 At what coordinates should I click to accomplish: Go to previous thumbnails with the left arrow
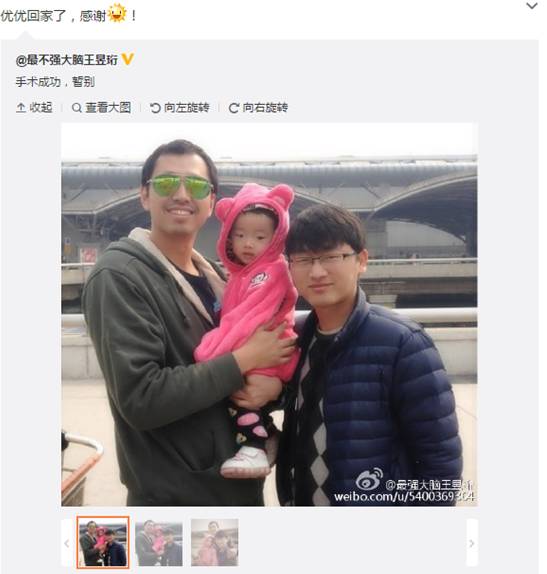(x=67, y=543)
